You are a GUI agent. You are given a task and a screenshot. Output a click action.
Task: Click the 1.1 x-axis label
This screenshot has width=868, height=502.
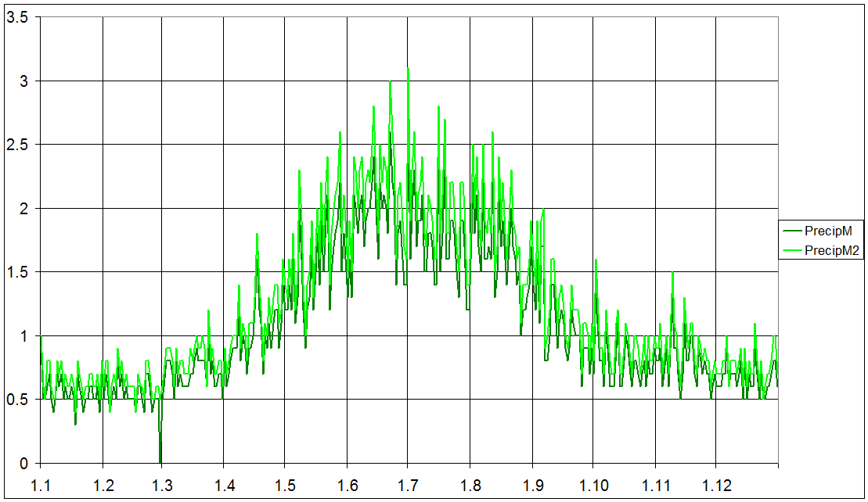[41, 485]
